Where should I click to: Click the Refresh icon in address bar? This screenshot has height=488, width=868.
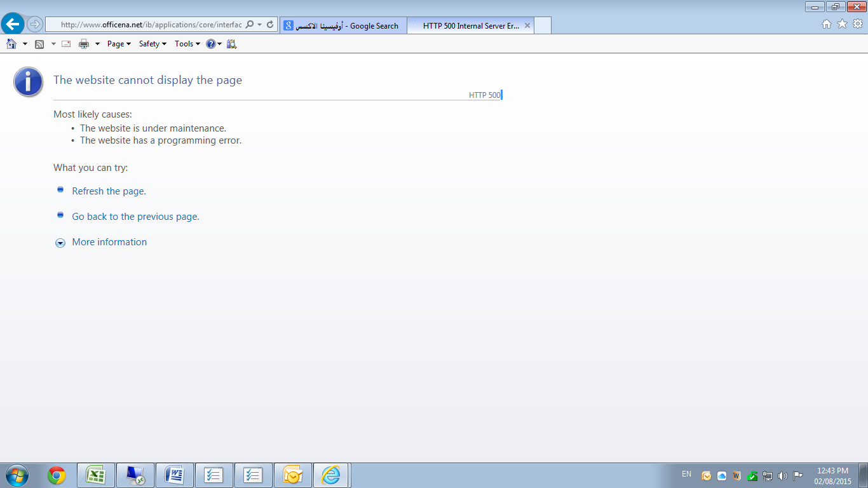coord(270,25)
